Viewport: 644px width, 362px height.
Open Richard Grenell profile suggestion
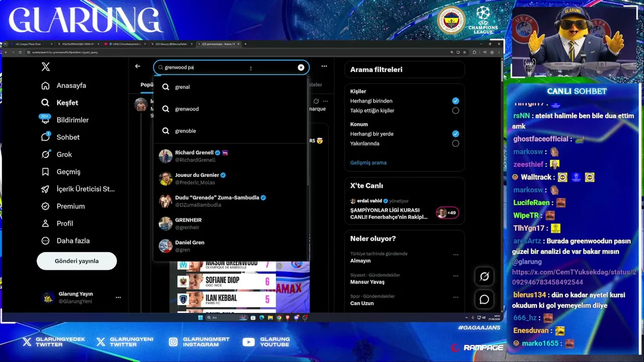[x=230, y=156]
